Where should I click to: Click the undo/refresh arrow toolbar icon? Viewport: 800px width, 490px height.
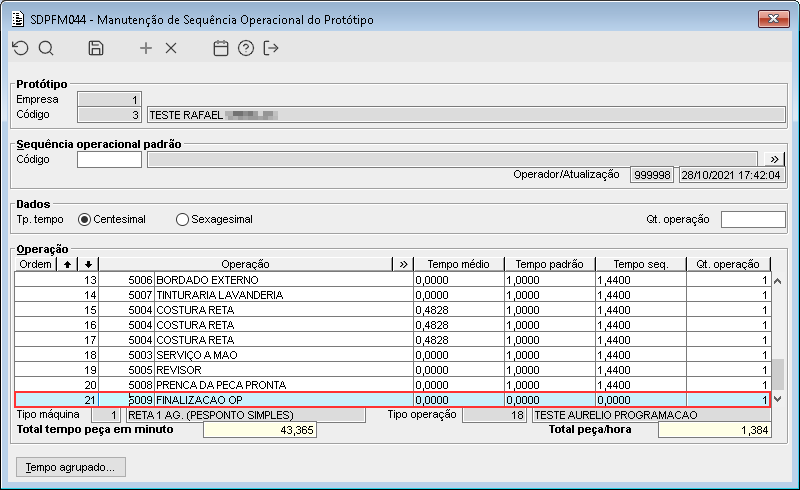[20, 48]
